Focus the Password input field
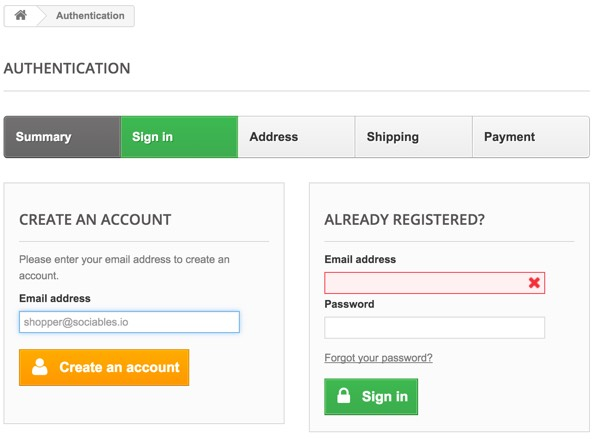600x439 pixels. (x=434, y=328)
